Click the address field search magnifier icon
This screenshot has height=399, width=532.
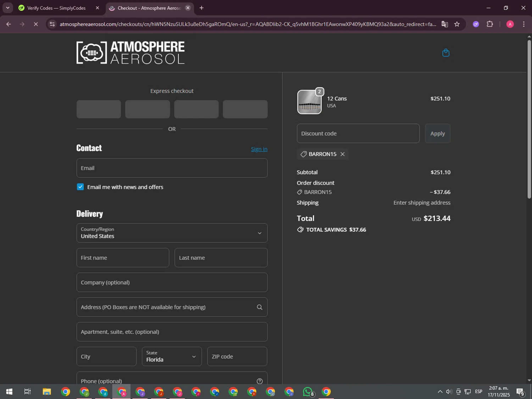[x=260, y=307]
